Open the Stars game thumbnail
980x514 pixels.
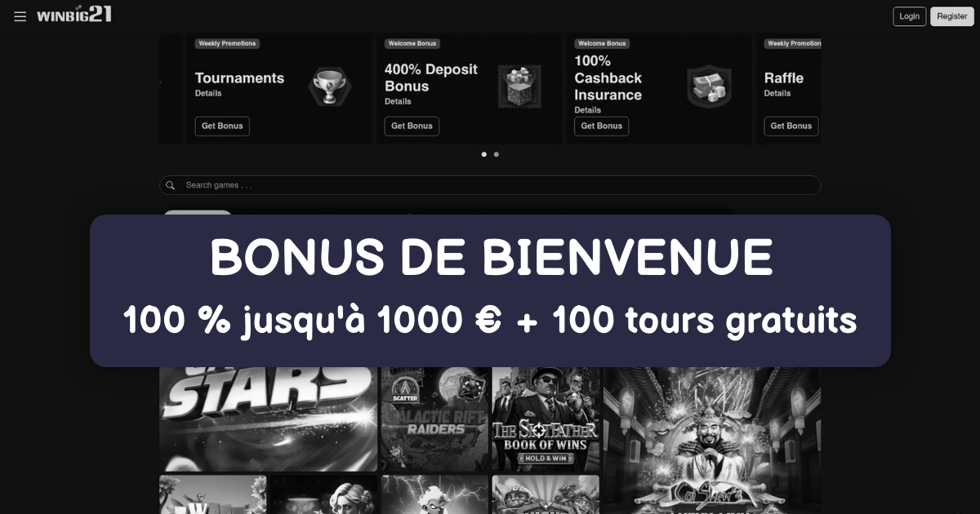pyautogui.click(x=268, y=419)
